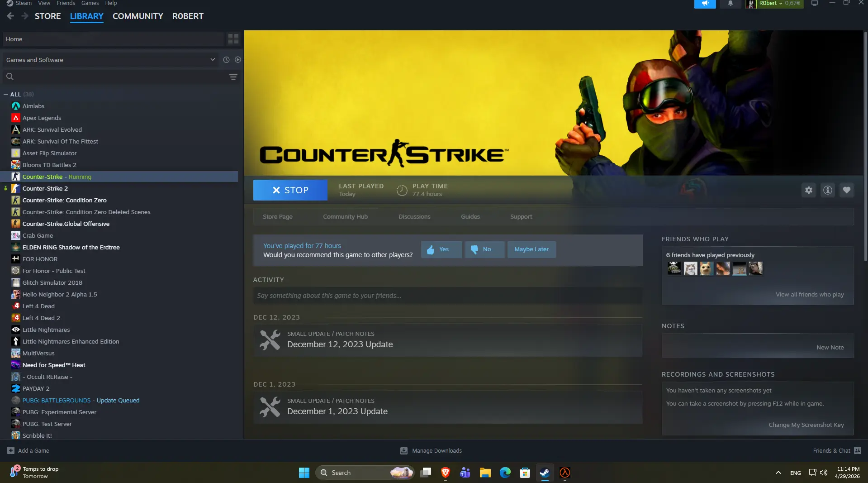Select ELDEN RING Shadow of the Erdtree
Viewport: 868px width, 483px height.
(x=71, y=248)
